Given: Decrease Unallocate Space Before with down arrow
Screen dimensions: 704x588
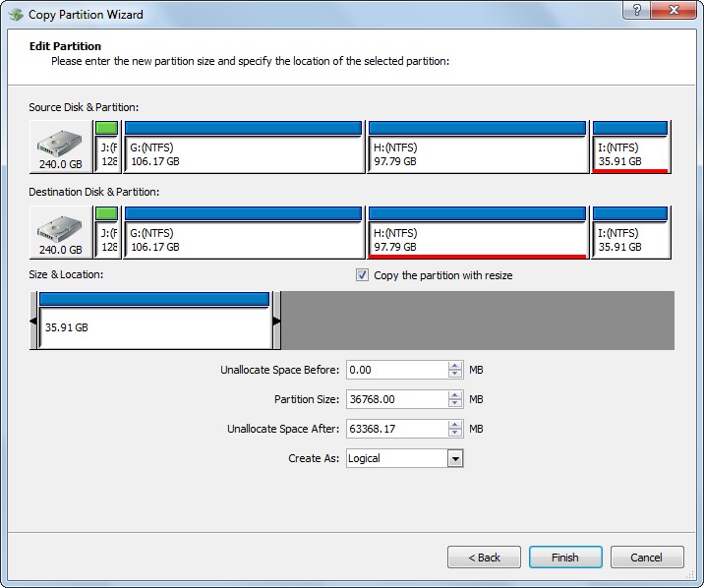Looking at the screenshot, I should 455,374.
